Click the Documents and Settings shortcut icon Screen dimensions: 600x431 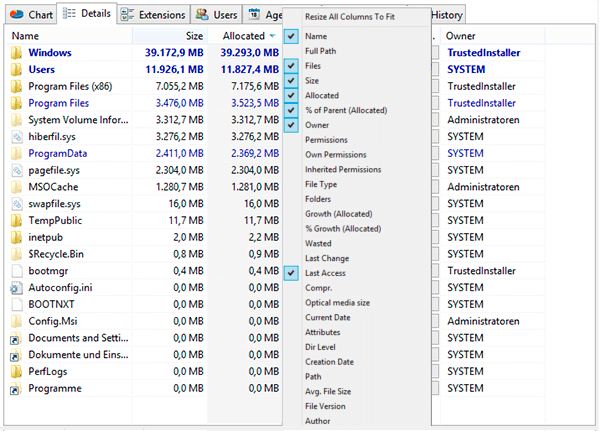[16, 338]
